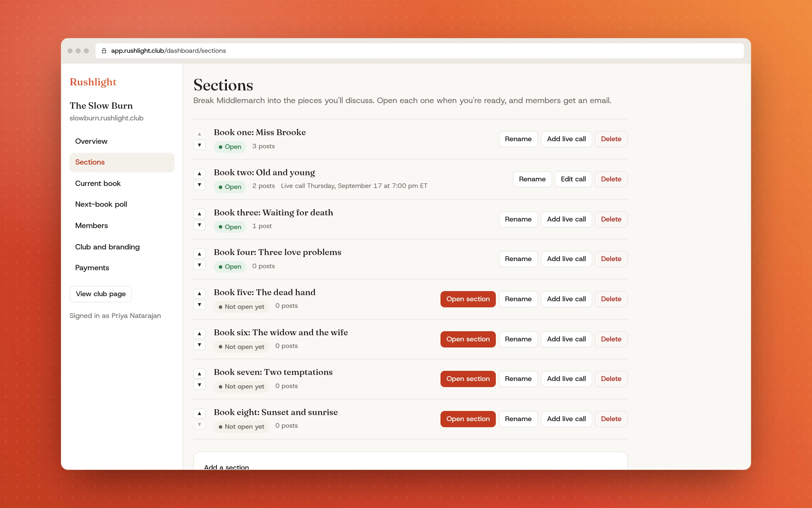Go to Current book in sidebar
Image resolution: width=812 pixels, height=508 pixels.
(122, 183)
